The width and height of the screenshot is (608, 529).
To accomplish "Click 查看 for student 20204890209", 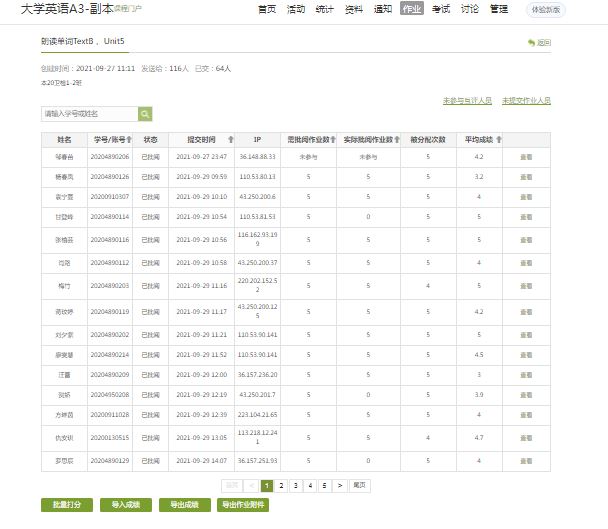I will pyautogui.click(x=526, y=375).
